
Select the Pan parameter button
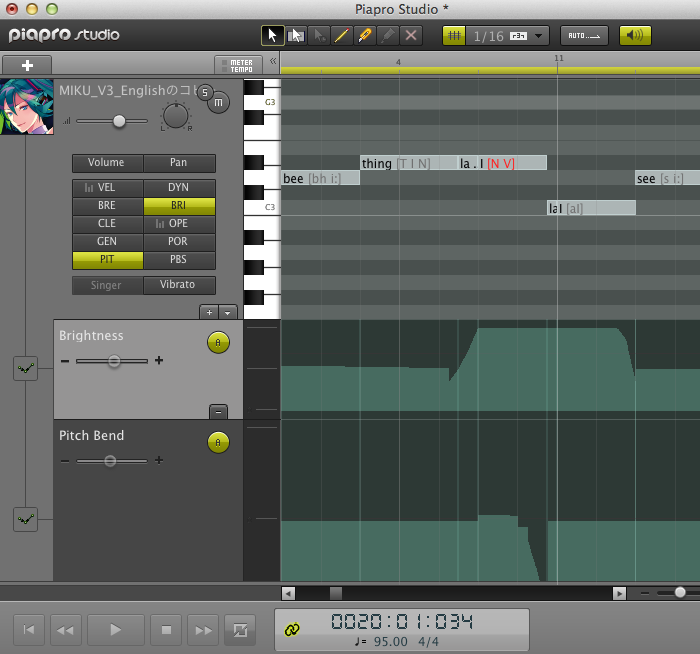pos(179,163)
